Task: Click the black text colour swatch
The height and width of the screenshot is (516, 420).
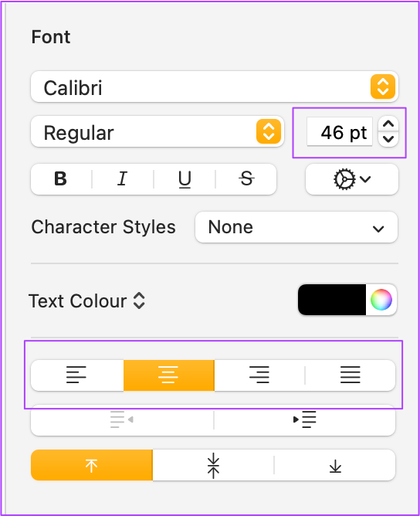Action: coord(332,300)
